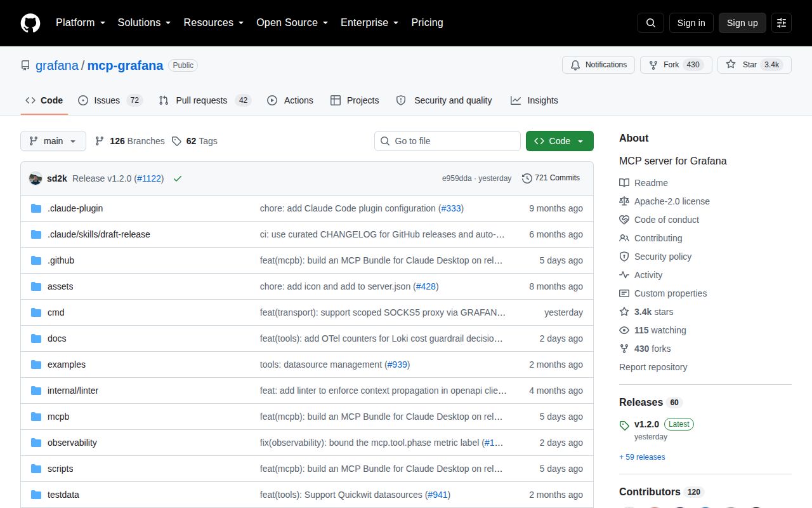Go to the Actions tab

pos(291,100)
